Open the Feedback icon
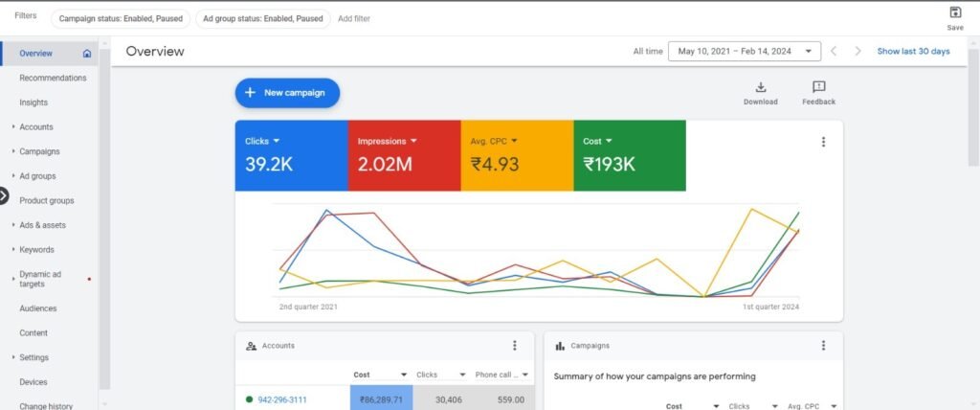Viewport: 980px width, 410px height. click(818, 87)
